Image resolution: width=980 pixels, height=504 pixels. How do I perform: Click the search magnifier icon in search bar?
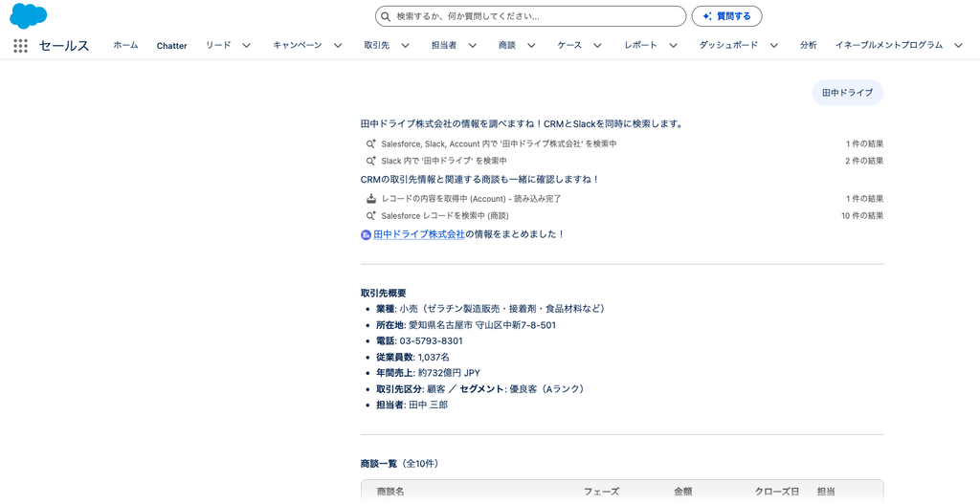tap(386, 16)
